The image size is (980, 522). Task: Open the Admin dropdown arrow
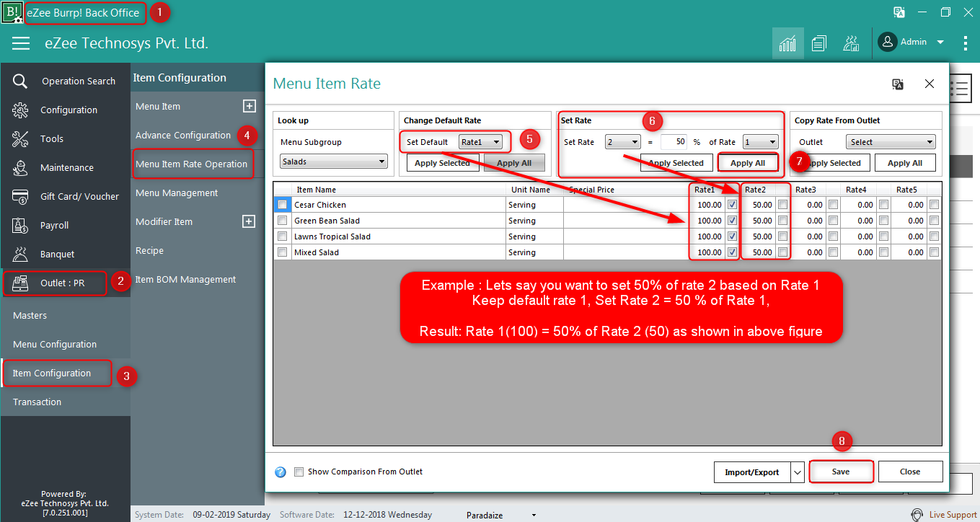940,43
